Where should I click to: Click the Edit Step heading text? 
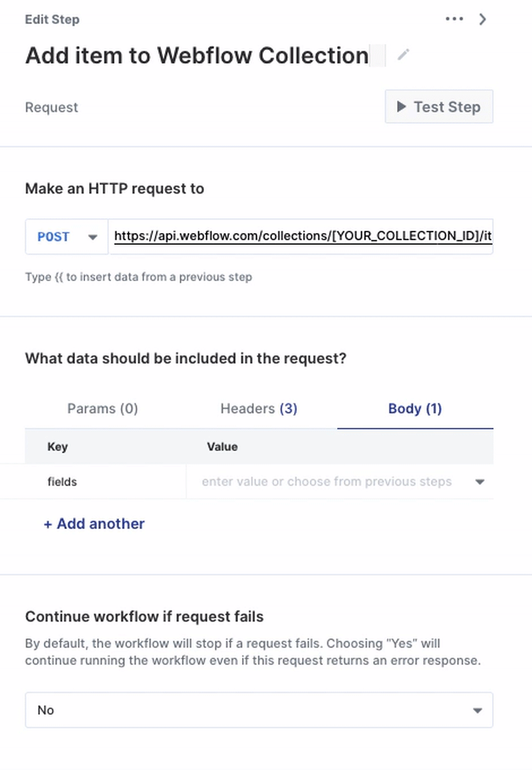pyautogui.click(x=52, y=19)
